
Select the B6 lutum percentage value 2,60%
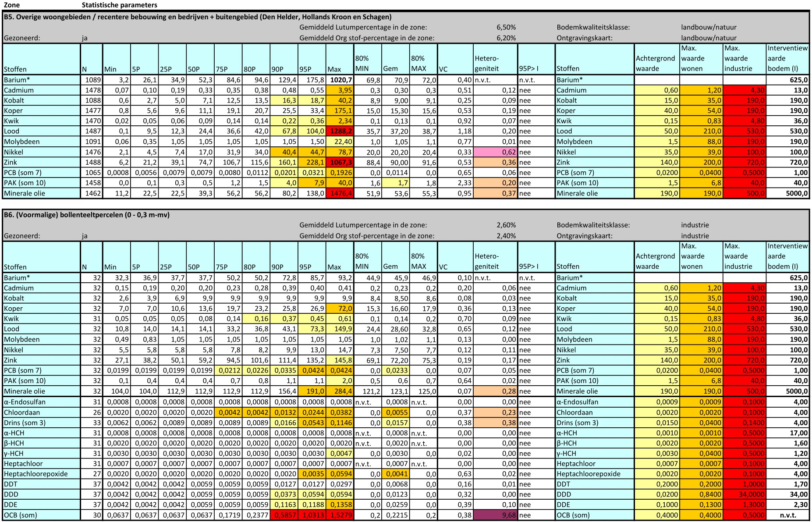(x=506, y=225)
